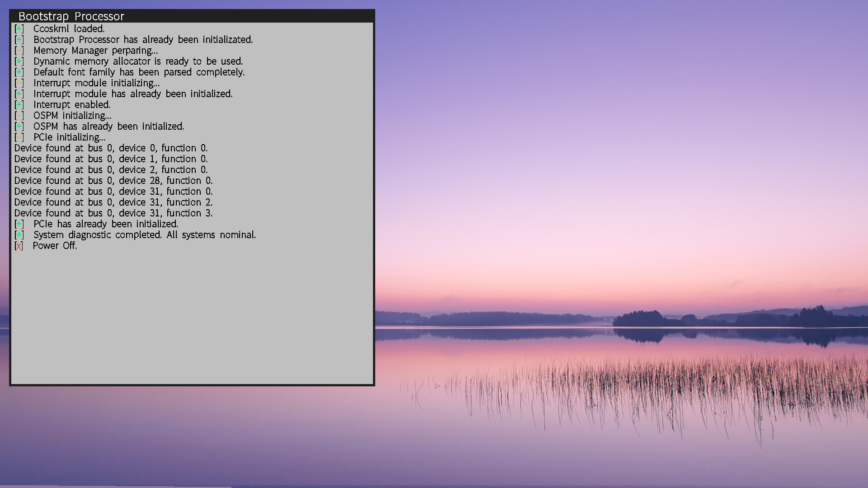The width and height of the screenshot is (868, 488).
Task: Click the tilde marker next to OSPM initializing
Action: (19, 116)
